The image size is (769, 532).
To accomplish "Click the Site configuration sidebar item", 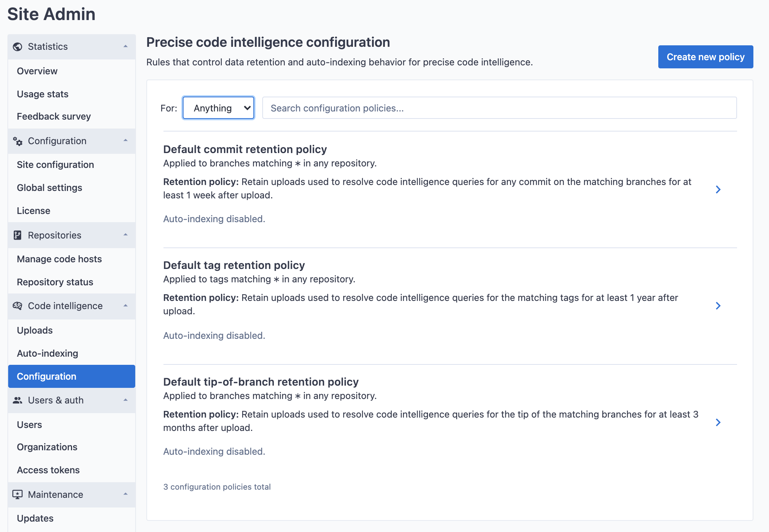I will (x=55, y=164).
